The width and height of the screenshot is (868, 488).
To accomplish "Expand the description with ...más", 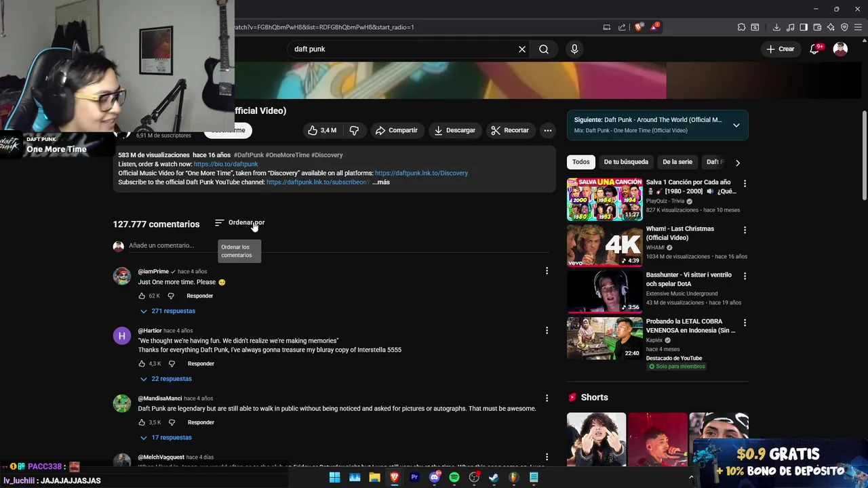I will tap(381, 182).
